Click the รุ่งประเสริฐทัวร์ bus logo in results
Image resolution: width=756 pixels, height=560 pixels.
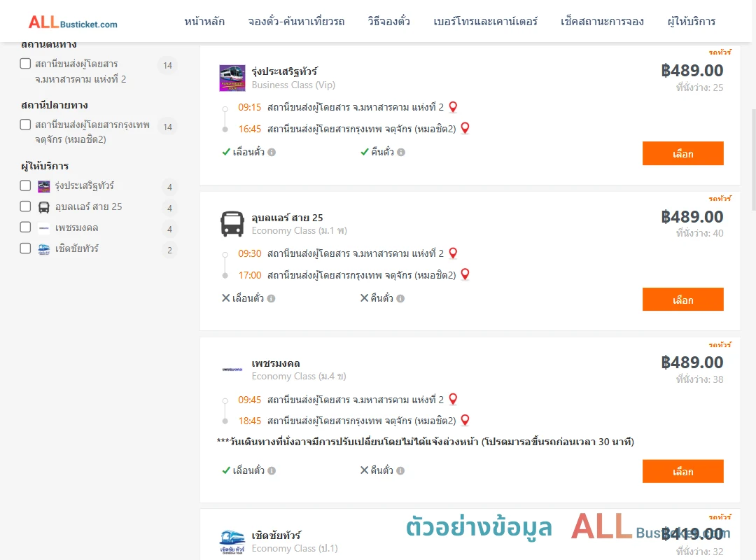tap(232, 78)
